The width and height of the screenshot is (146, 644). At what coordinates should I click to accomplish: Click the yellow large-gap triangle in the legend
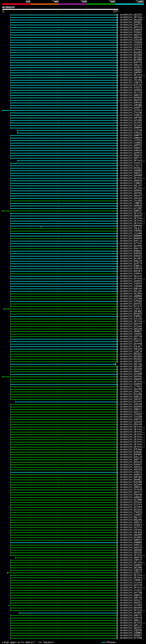coord(19,642)
